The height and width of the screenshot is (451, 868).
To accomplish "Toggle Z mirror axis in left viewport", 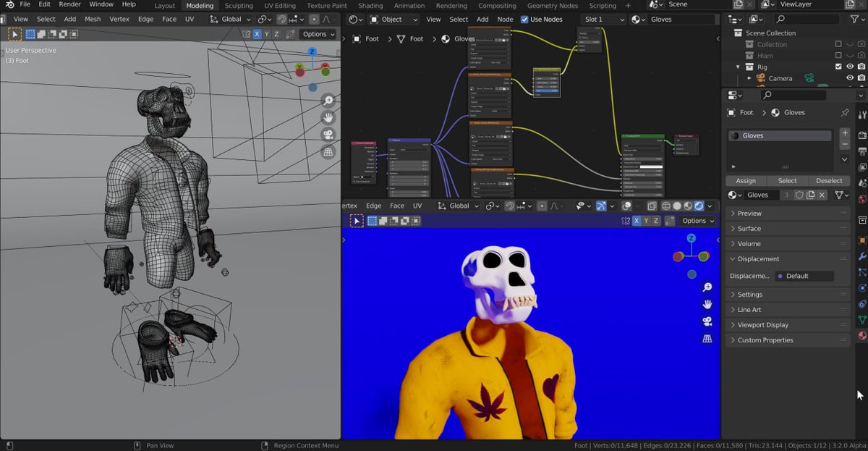I will [276, 34].
